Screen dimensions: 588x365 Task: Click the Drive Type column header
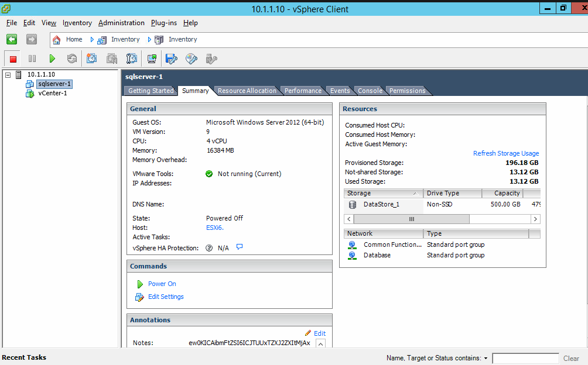[x=453, y=193]
